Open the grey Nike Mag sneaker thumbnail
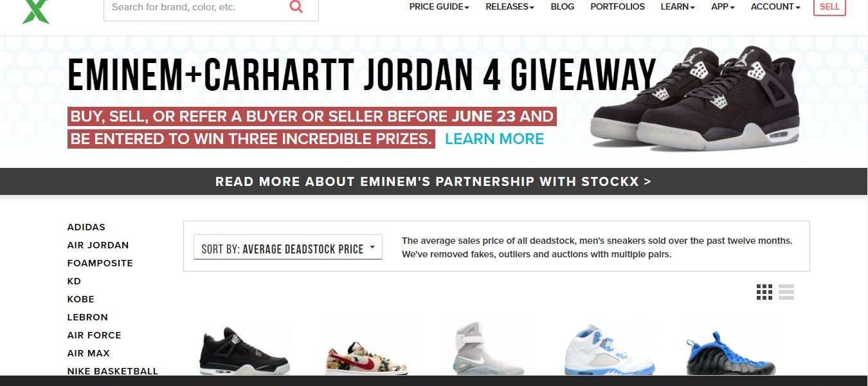The image size is (868, 386). [488, 348]
